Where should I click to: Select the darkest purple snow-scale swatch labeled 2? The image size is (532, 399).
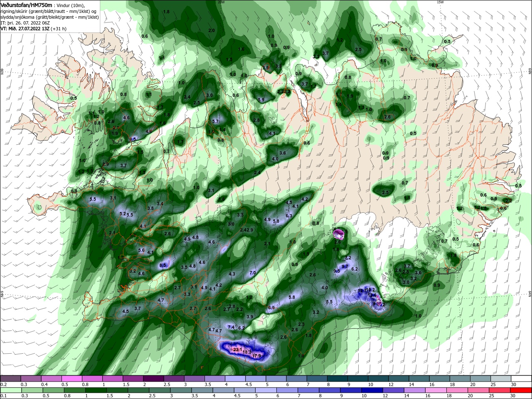click(153, 379)
